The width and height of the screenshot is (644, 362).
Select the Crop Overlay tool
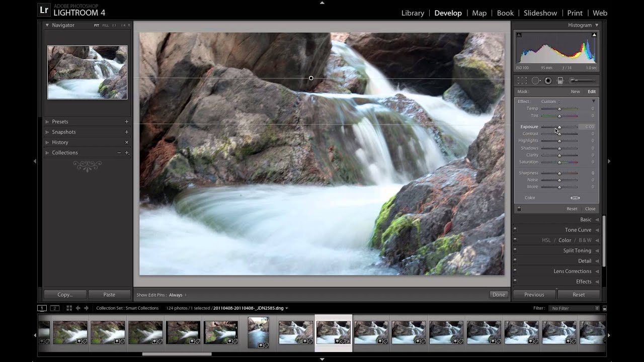[x=522, y=80]
